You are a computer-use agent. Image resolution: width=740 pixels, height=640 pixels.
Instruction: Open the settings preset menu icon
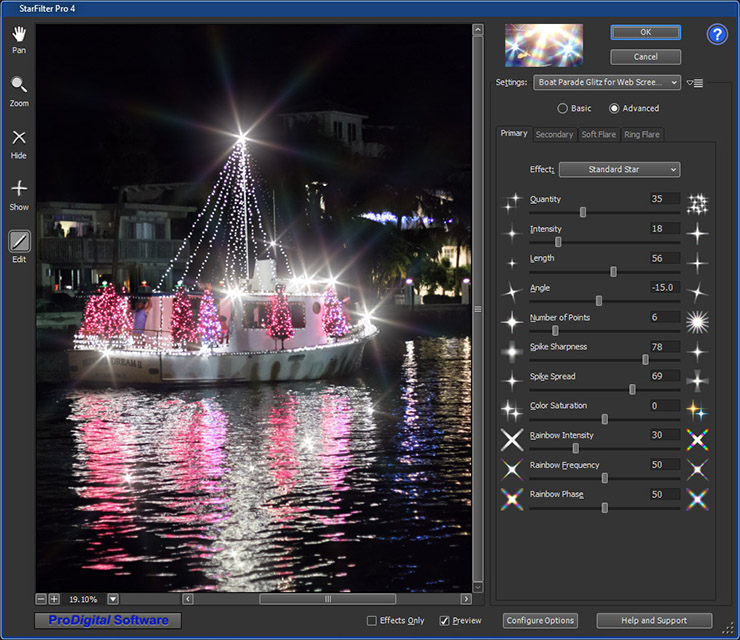pyautogui.click(x=695, y=83)
